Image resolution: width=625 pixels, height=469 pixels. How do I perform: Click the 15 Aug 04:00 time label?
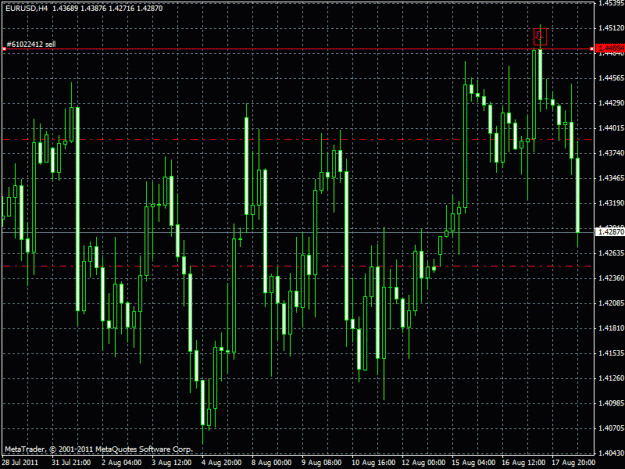pos(474,463)
